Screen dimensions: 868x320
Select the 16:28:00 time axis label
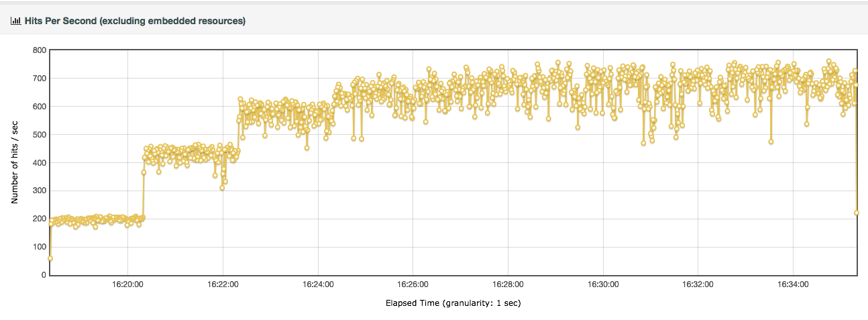tap(508, 284)
